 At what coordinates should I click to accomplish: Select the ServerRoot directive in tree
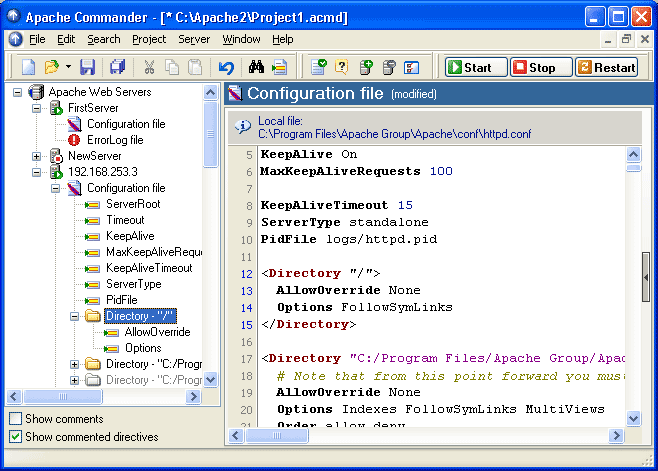133,204
